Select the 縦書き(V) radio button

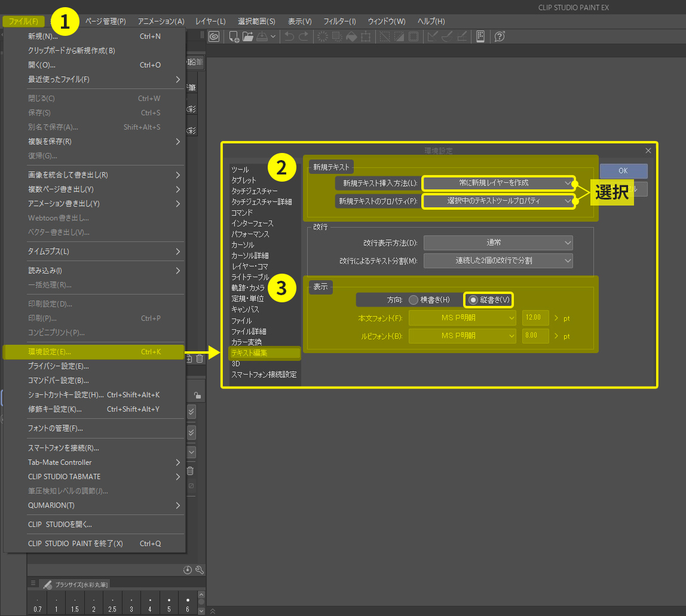[473, 299]
